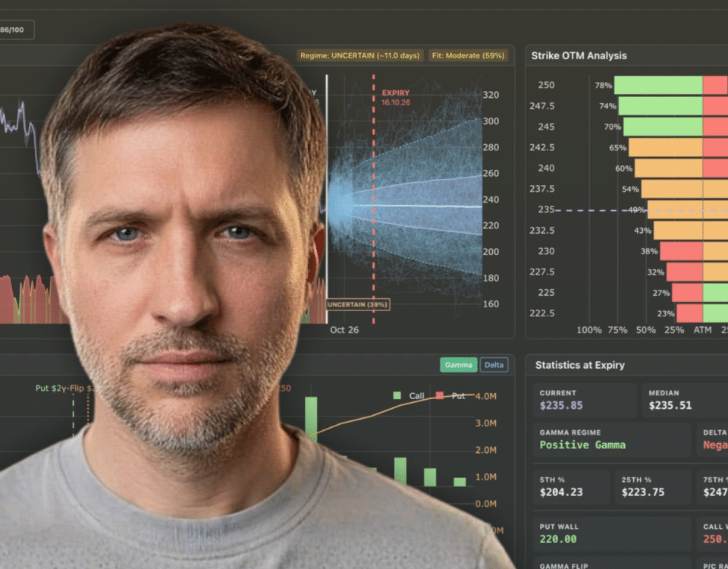Select the 240 strike row label
Viewport: 728px width, 569px height.
click(546, 168)
